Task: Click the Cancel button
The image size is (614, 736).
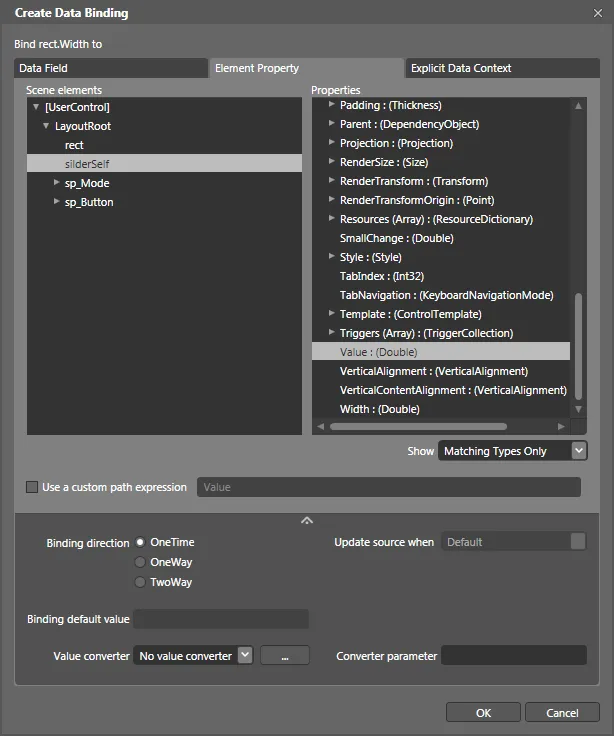Action: click(562, 713)
